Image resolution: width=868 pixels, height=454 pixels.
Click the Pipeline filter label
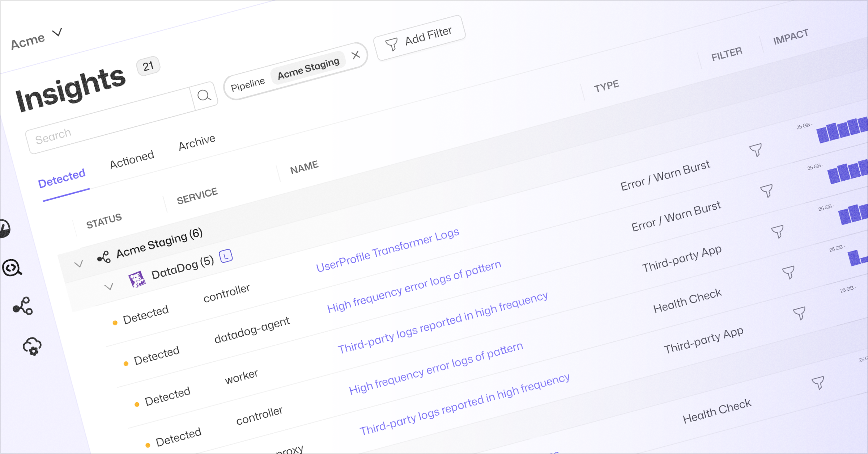coord(248,84)
